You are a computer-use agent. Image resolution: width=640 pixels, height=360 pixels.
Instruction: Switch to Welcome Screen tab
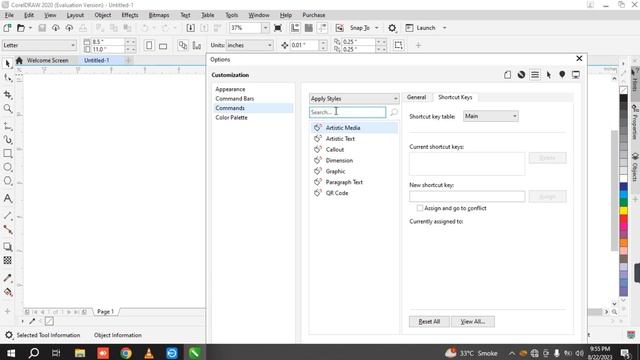[47, 60]
